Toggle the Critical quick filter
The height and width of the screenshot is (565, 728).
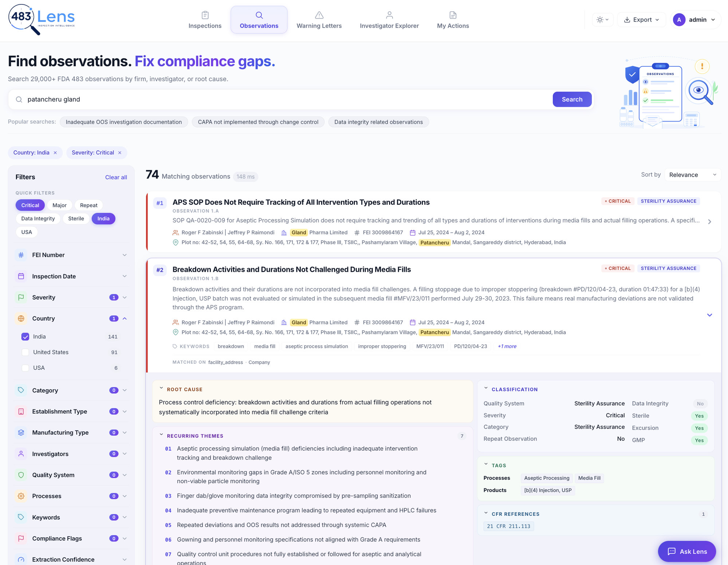(30, 205)
